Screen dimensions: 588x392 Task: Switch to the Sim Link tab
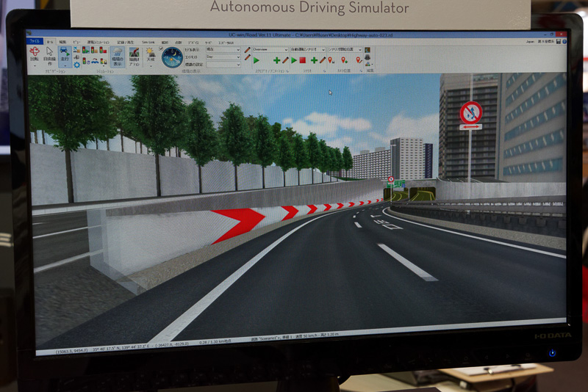(x=148, y=43)
